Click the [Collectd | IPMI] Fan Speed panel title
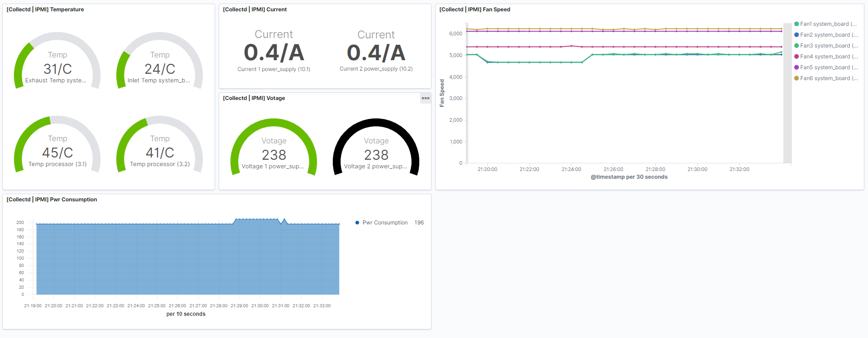This screenshot has height=338, width=868. tap(475, 10)
